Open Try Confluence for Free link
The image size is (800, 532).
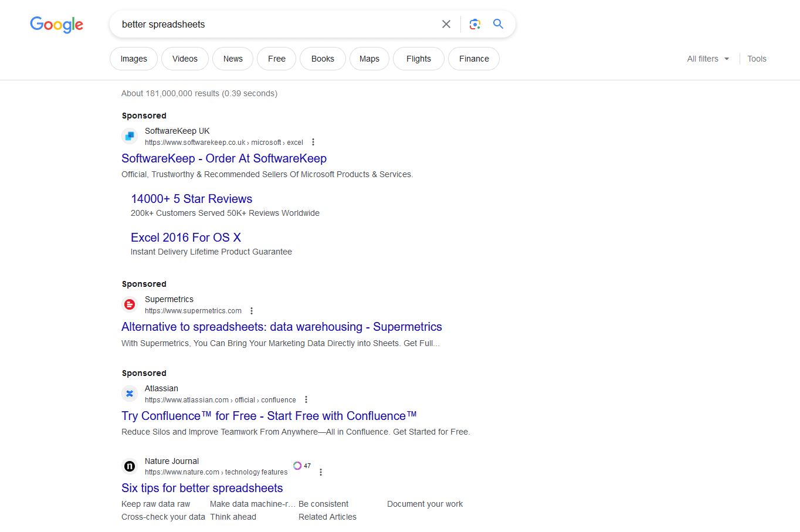coord(269,416)
